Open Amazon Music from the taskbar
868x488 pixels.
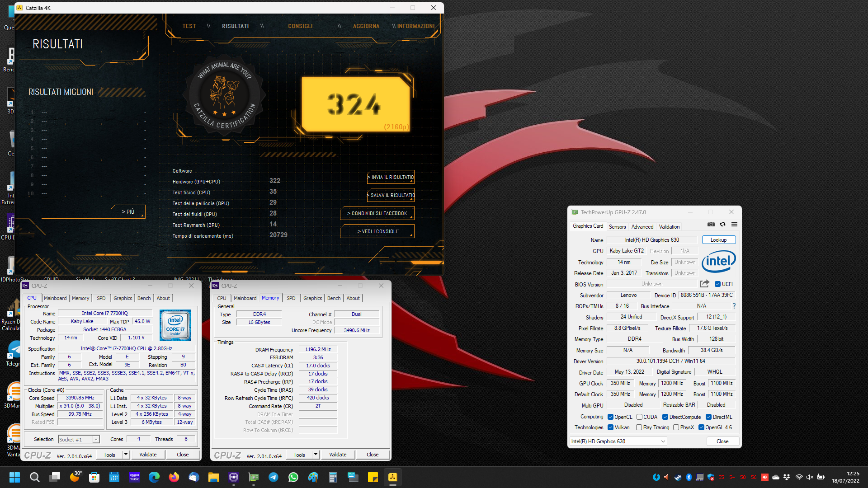coord(134,477)
